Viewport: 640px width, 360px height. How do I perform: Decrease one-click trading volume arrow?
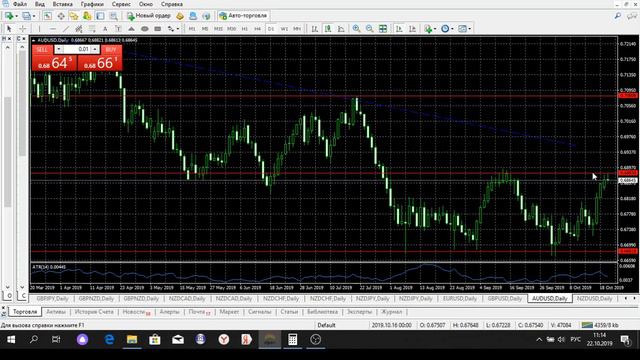pos(59,49)
